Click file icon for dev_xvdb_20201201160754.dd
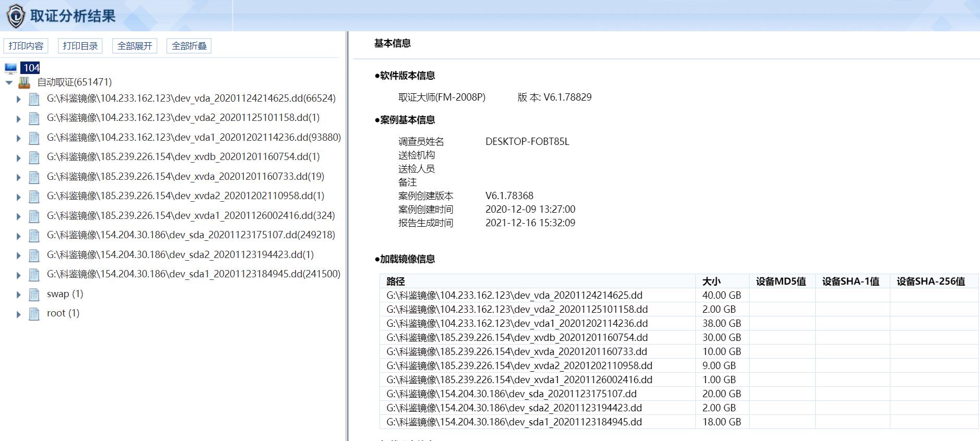This screenshot has width=980, height=441. [34, 157]
